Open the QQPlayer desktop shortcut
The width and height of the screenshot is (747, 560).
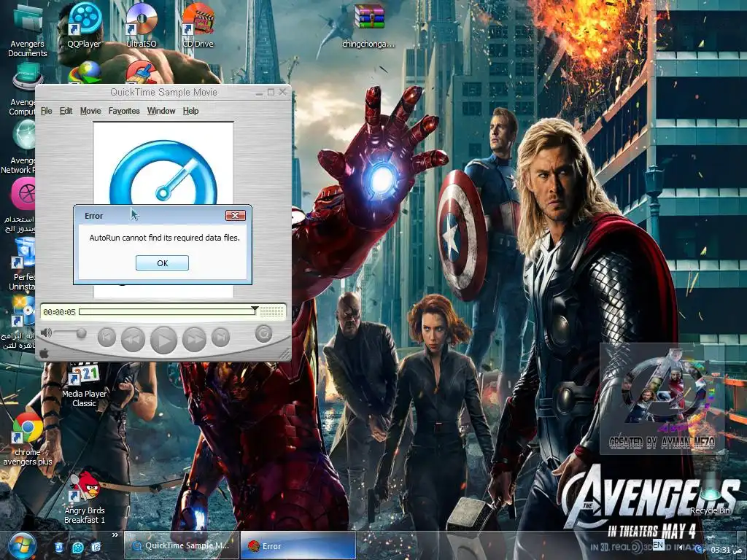point(85,26)
